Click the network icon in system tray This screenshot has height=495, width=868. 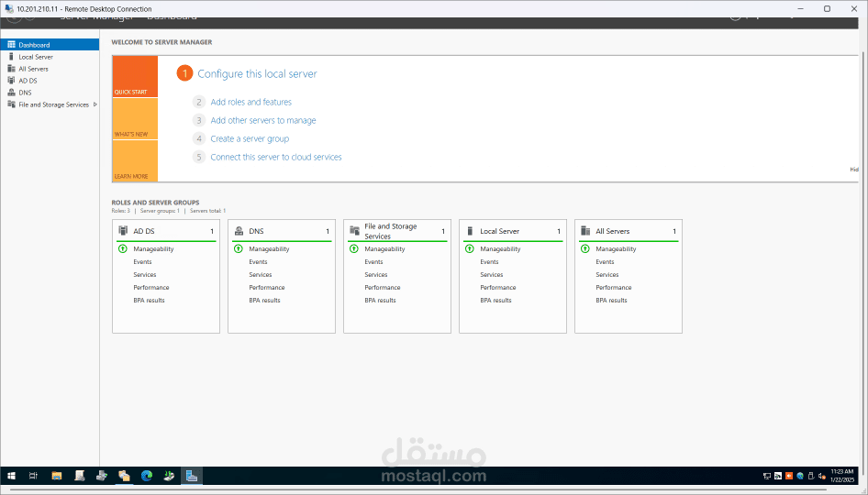767,476
